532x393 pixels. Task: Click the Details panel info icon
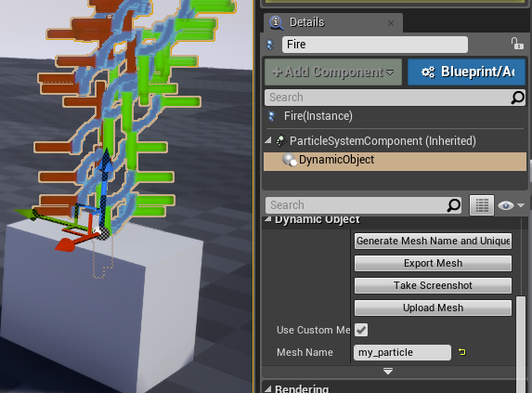(x=276, y=22)
